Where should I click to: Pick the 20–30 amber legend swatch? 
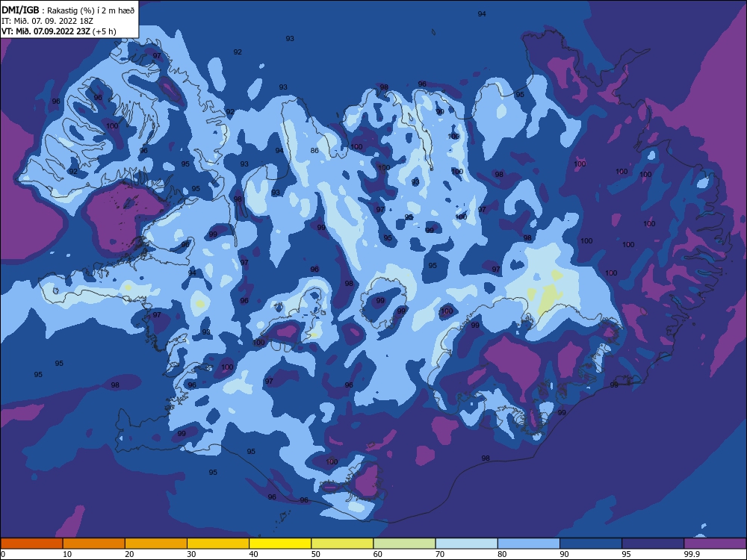(156, 544)
